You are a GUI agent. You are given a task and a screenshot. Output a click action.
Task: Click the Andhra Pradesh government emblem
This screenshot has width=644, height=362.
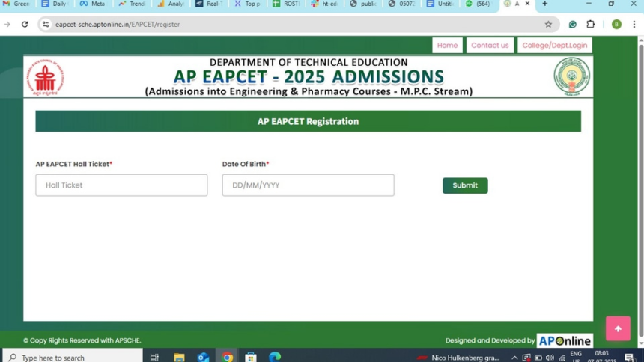click(x=571, y=77)
